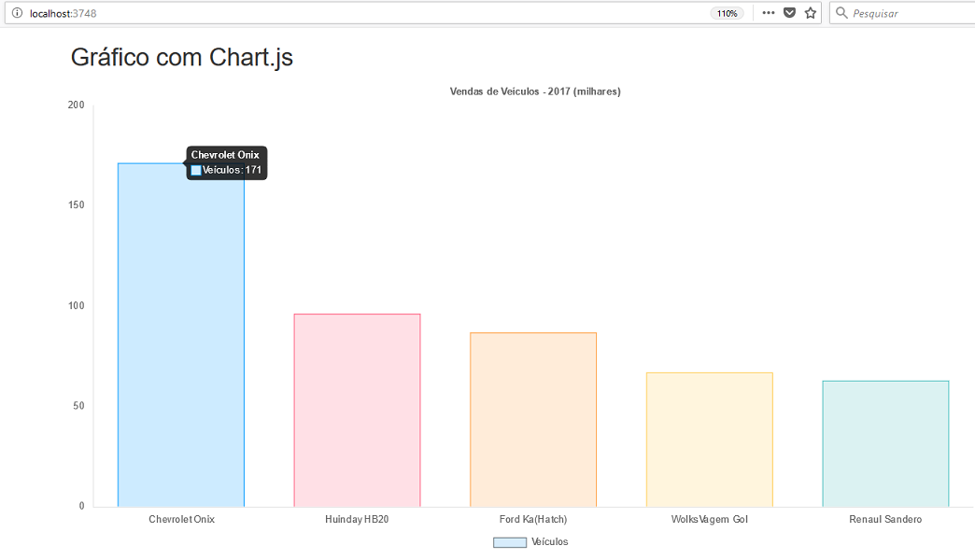Select the pink Huinday HB20 bar

[x=357, y=411]
